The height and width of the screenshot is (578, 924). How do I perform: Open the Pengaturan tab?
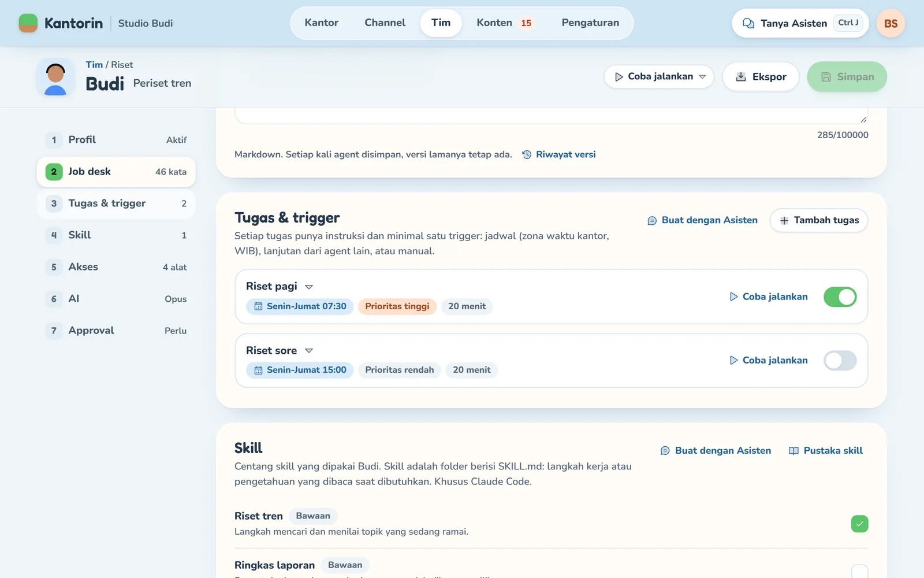(x=590, y=23)
